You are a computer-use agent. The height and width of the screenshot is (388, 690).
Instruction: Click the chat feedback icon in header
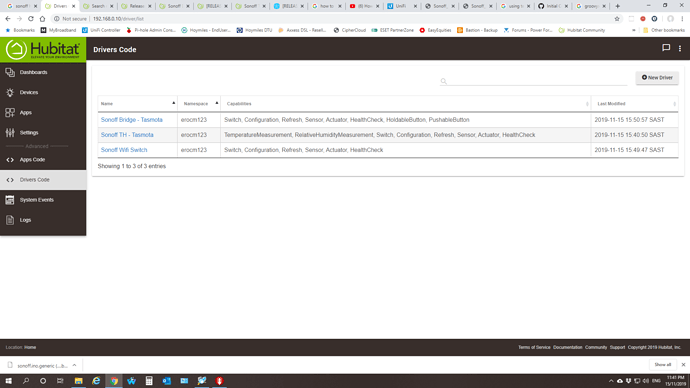click(666, 48)
